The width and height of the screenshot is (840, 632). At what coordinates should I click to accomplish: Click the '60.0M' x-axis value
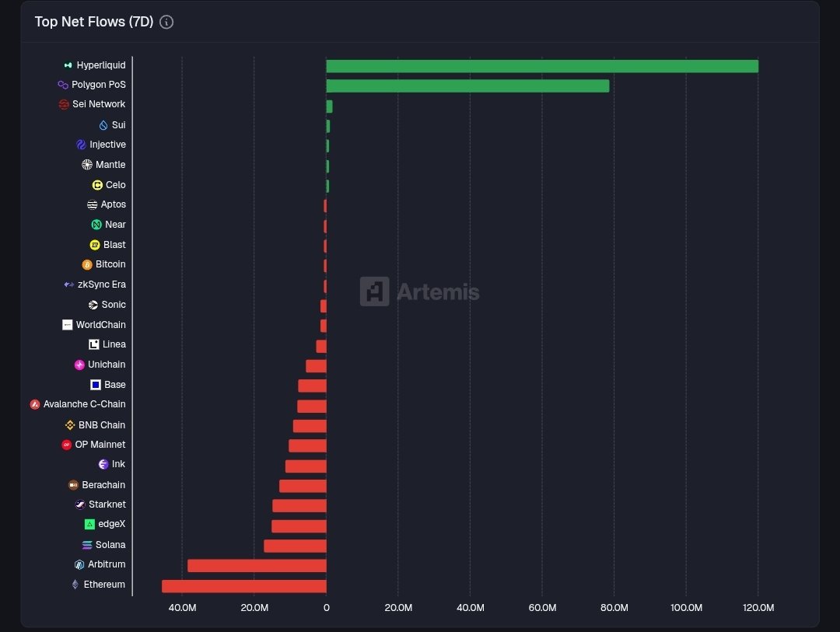coord(542,608)
